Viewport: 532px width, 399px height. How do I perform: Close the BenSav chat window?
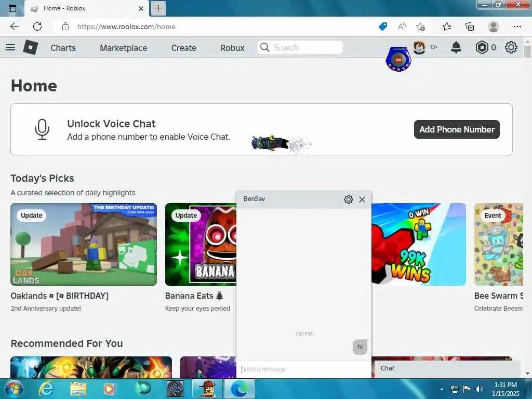click(362, 199)
